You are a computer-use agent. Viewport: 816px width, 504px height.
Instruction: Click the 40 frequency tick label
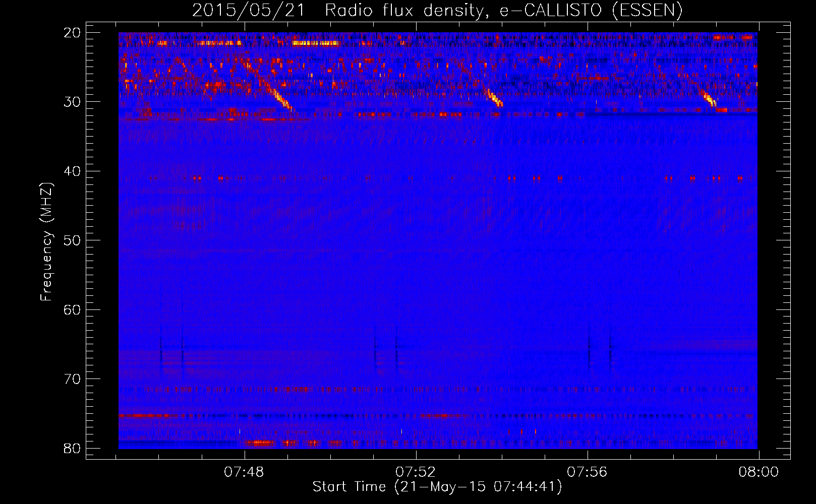(72, 171)
